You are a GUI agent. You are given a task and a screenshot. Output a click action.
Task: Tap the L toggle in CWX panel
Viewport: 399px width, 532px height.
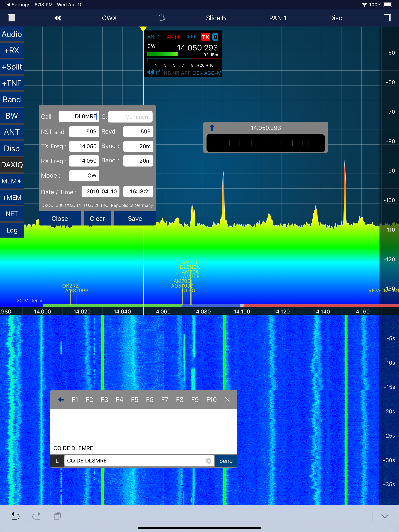coord(57,461)
